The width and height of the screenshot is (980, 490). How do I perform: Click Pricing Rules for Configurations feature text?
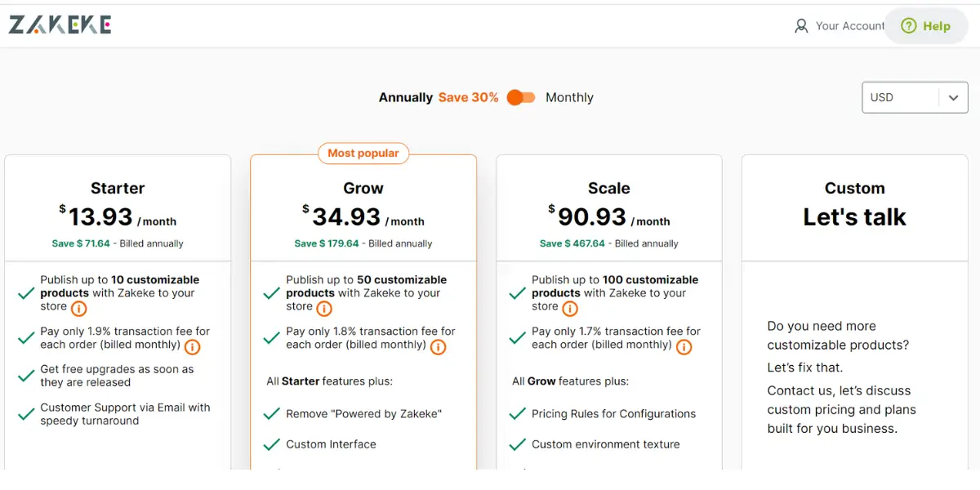tap(613, 414)
